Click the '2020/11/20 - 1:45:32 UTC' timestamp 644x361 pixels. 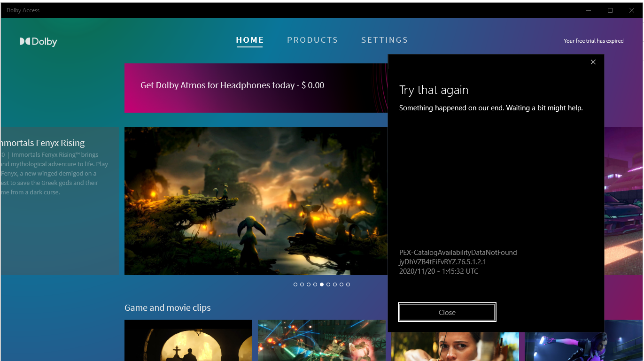[x=439, y=271]
